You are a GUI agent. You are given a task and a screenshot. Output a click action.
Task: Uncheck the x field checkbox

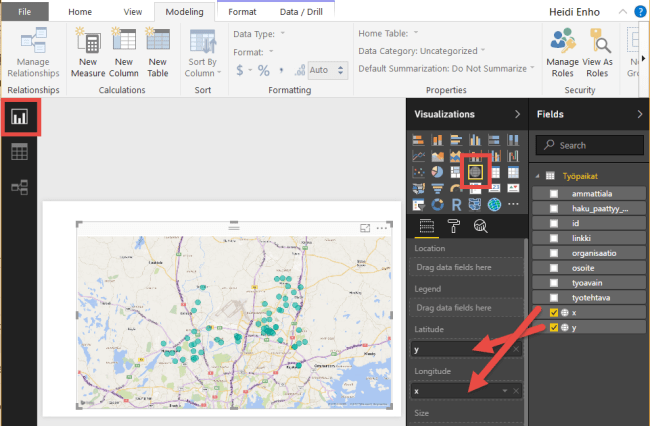pyautogui.click(x=553, y=313)
